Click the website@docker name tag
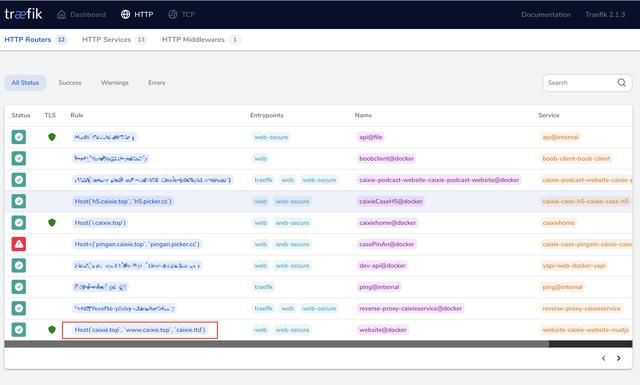Viewport: 640px width, 385px height. click(x=383, y=329)
